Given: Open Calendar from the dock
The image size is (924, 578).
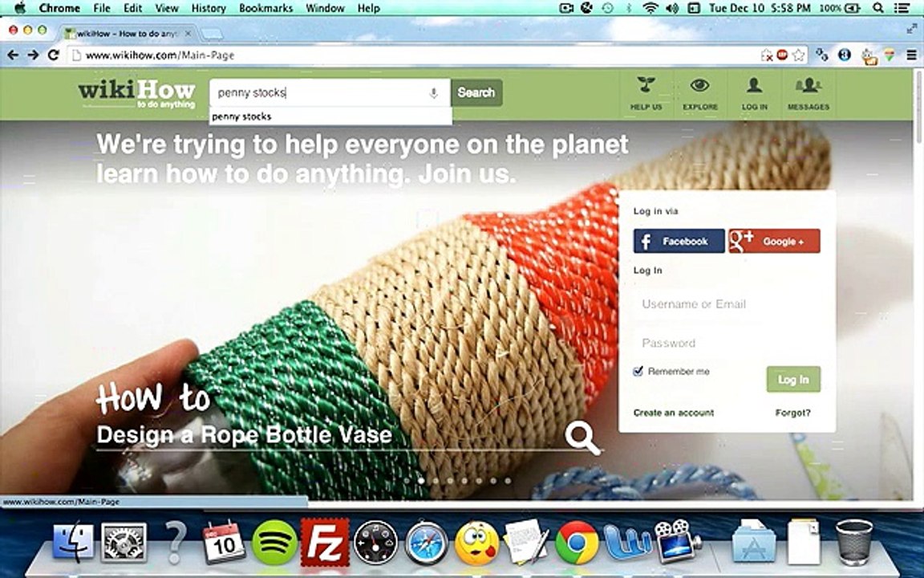Looking at the screenshot, I should click(223, 542).
